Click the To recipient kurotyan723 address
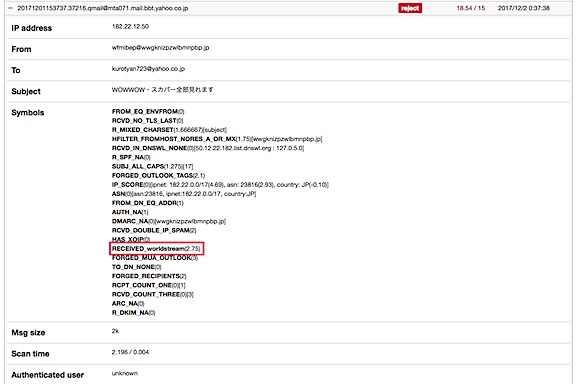This screenshot has width=576, height=384. point(148,69)
